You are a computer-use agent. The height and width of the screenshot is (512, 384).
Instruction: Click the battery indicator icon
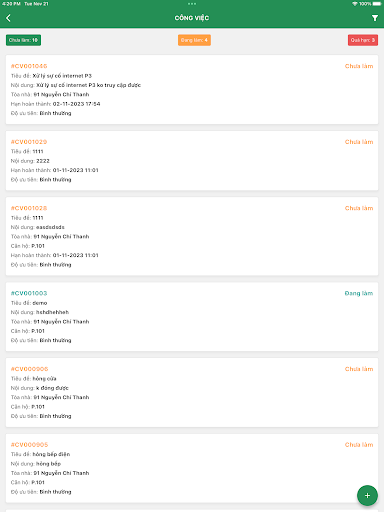click(x=377, y=4)
